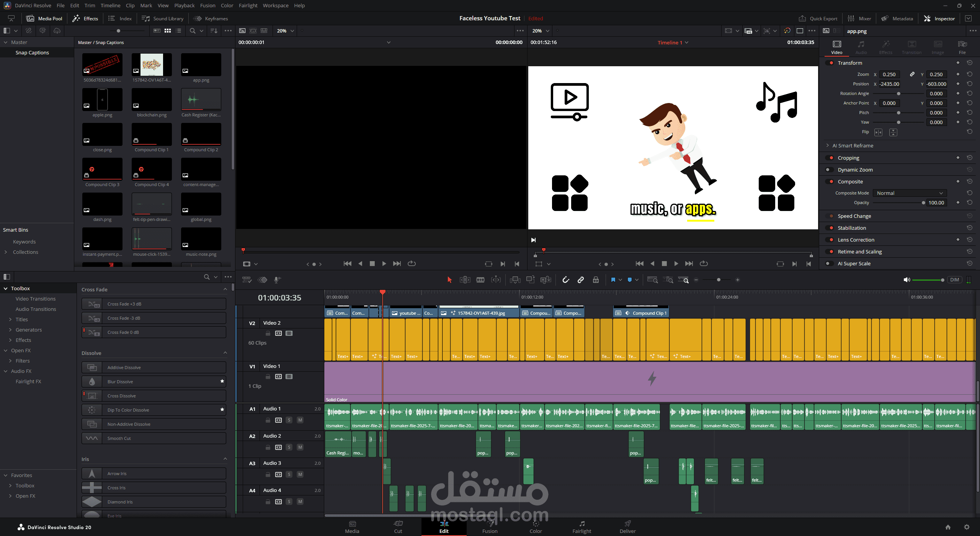This screenshot has height=536, width=980.
Task: Collapse the Cross Fade effects group
Action: pos(225,289)
